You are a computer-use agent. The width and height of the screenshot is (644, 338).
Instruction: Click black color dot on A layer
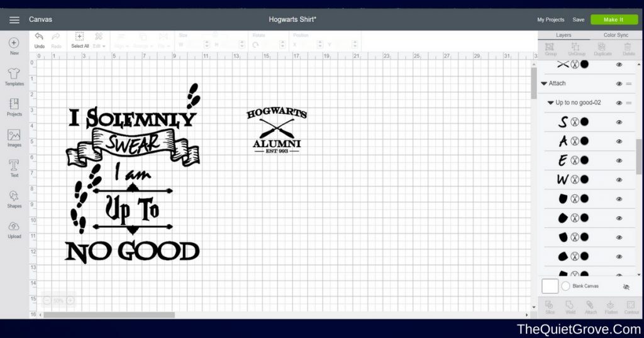point(584,141)
